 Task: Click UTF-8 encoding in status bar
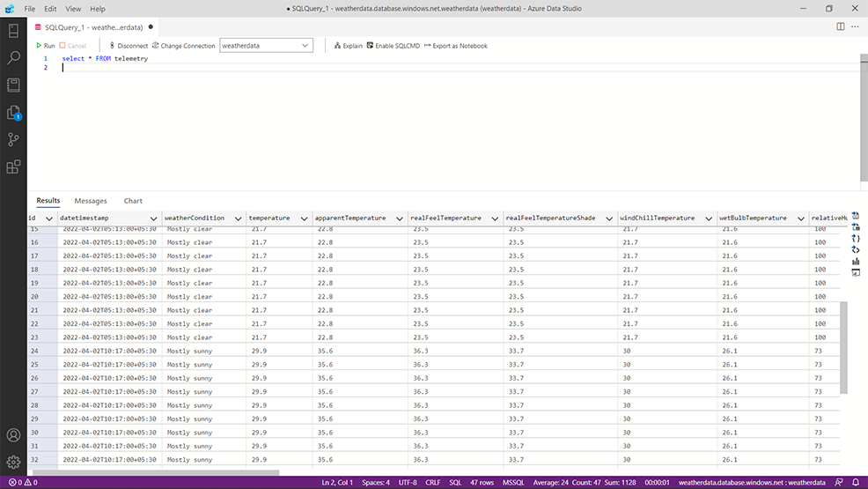(408, 482)
